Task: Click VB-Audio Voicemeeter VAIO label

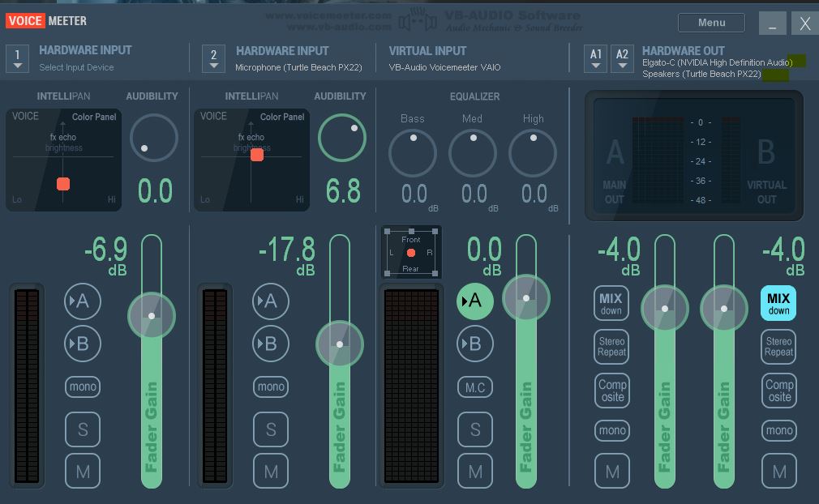Action: [444, 67]
